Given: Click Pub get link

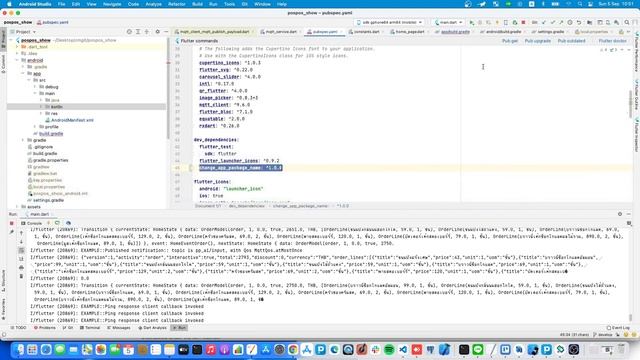Looking at the screenshot, I should [510, 41].
